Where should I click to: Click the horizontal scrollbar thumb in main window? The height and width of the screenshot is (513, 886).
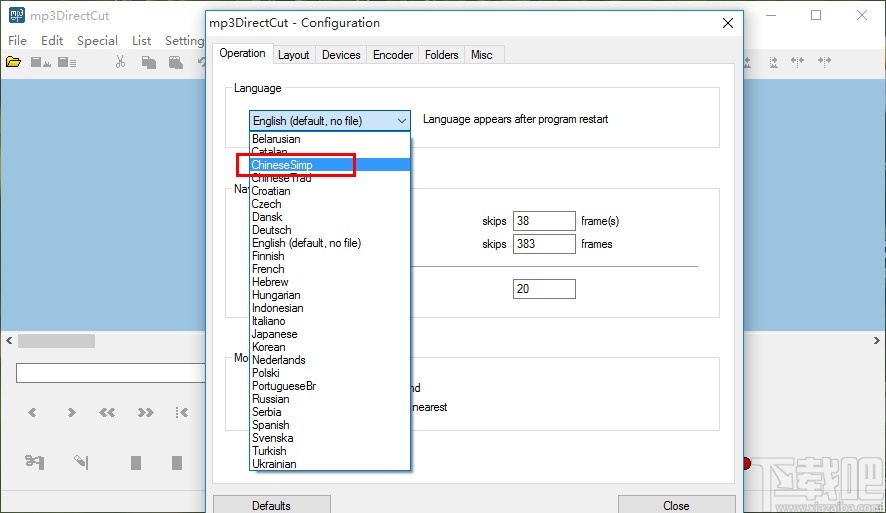coord(57,341)
